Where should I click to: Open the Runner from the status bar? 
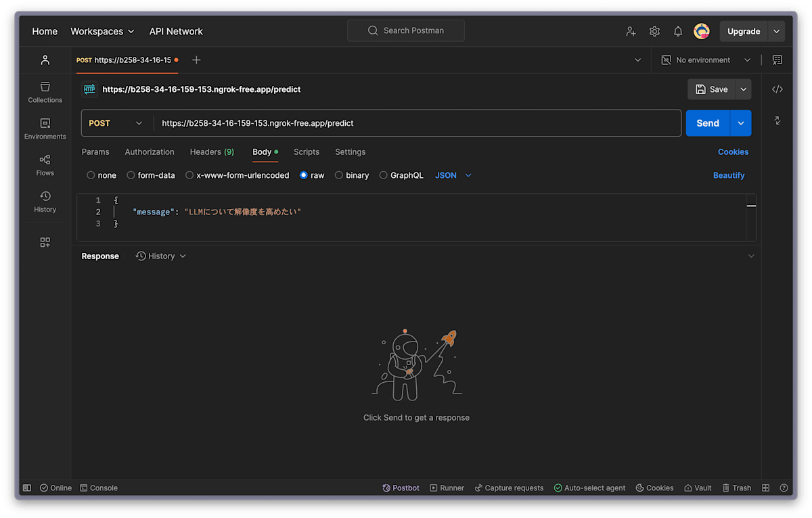tap(447, 488)
